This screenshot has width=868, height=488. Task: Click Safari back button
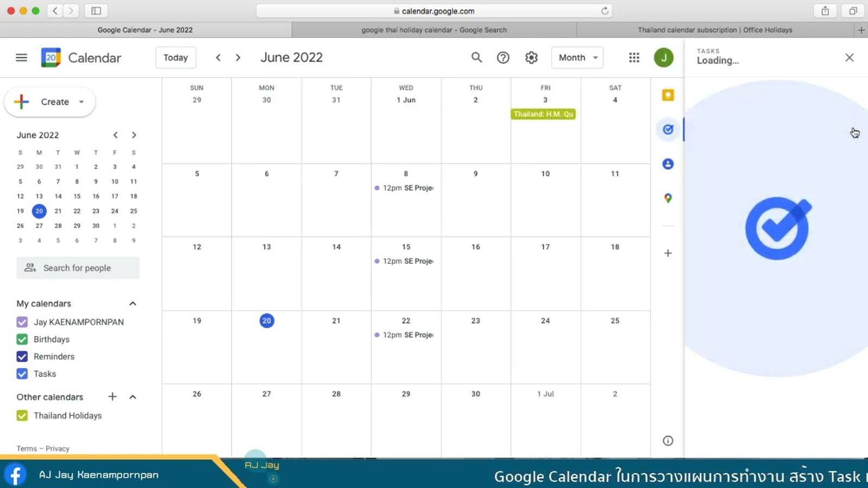click(55, 11)
